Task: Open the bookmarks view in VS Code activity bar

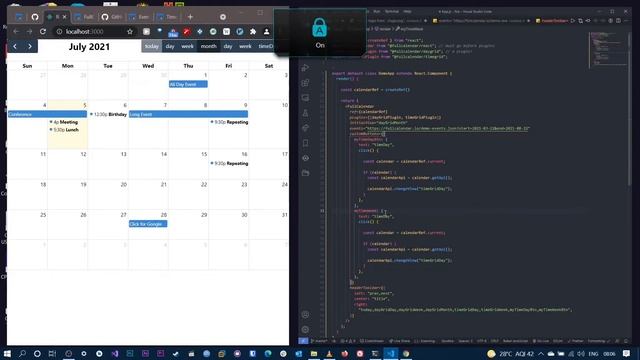Action: point(305,143)
